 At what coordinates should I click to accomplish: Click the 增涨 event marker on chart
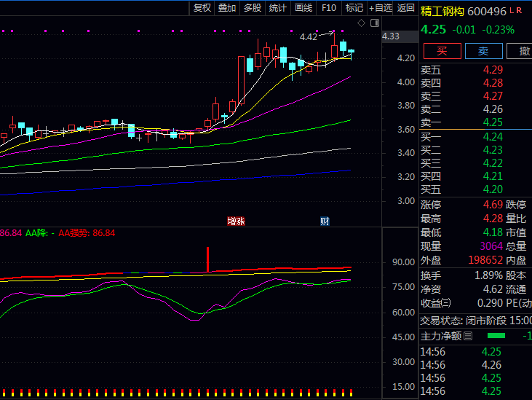tap(235, 221)
